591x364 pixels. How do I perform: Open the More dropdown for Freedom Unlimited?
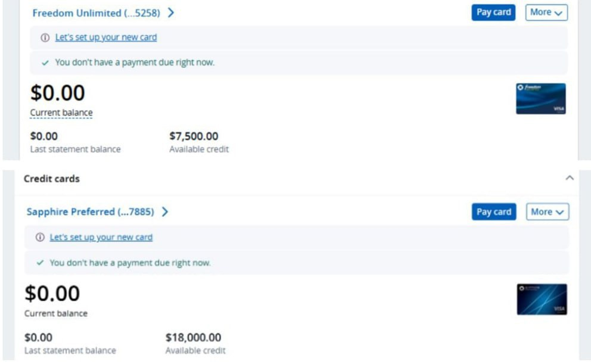click(x=546, y=13)
